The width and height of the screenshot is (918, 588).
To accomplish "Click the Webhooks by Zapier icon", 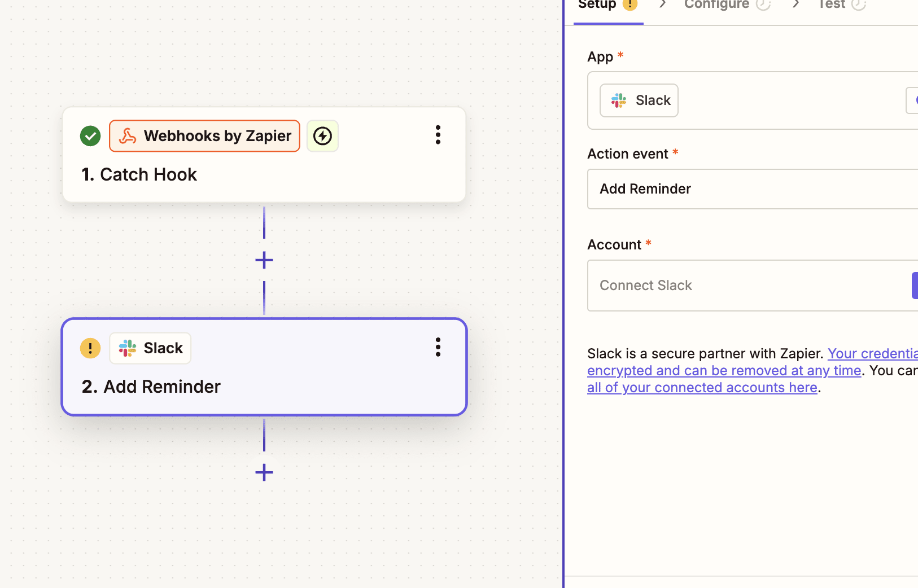I will coord(128,135).
